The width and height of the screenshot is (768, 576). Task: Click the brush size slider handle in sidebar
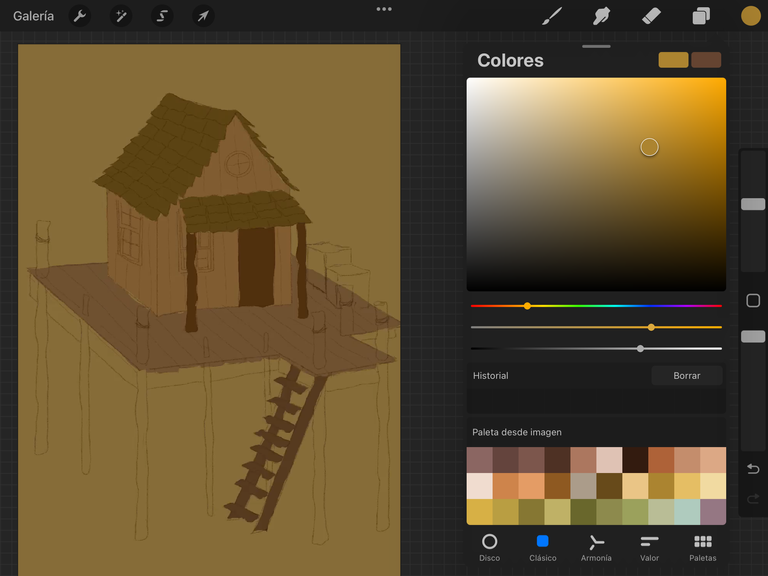(753, 204)
